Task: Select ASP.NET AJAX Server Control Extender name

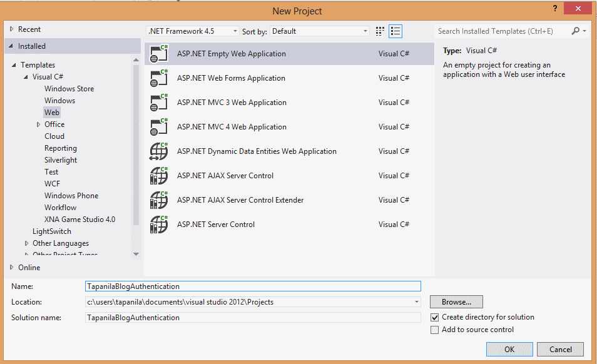Action: [240, 200]
